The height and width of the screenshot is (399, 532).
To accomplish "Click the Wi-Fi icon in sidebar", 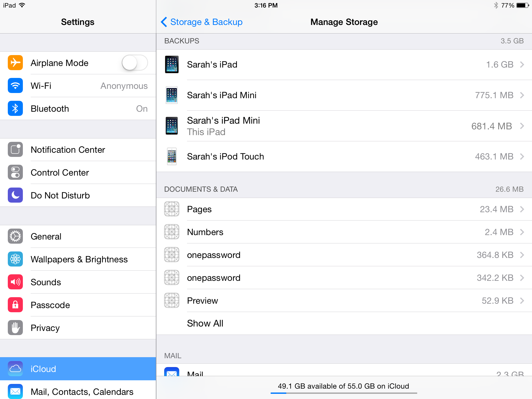I will [x=15, y=86].
